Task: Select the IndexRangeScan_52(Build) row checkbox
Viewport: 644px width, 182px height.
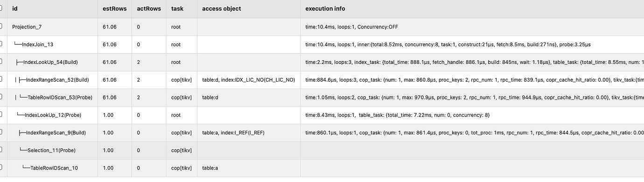Action: click(1, 80)
